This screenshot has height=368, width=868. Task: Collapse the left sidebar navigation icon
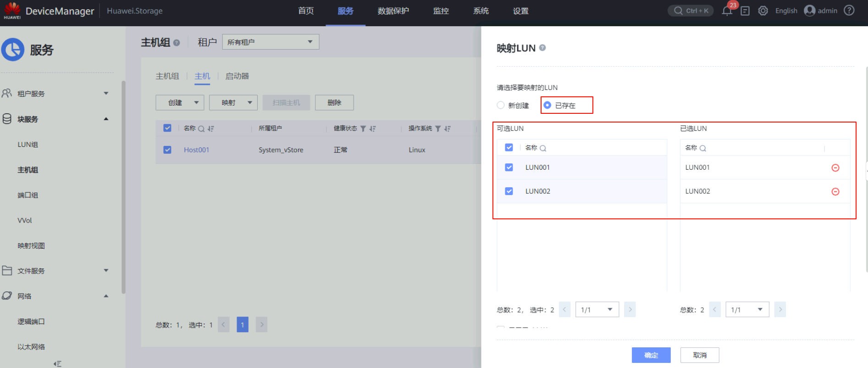57,363
